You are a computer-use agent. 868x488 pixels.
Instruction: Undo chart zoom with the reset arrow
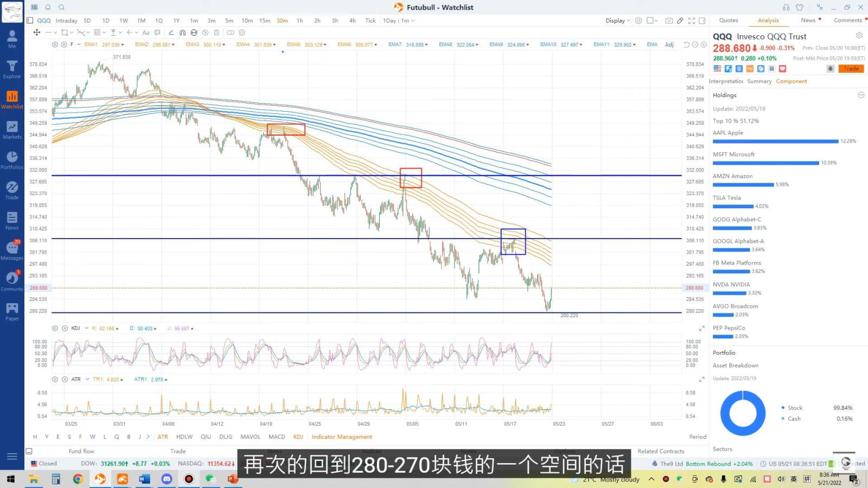pos(687,44)
